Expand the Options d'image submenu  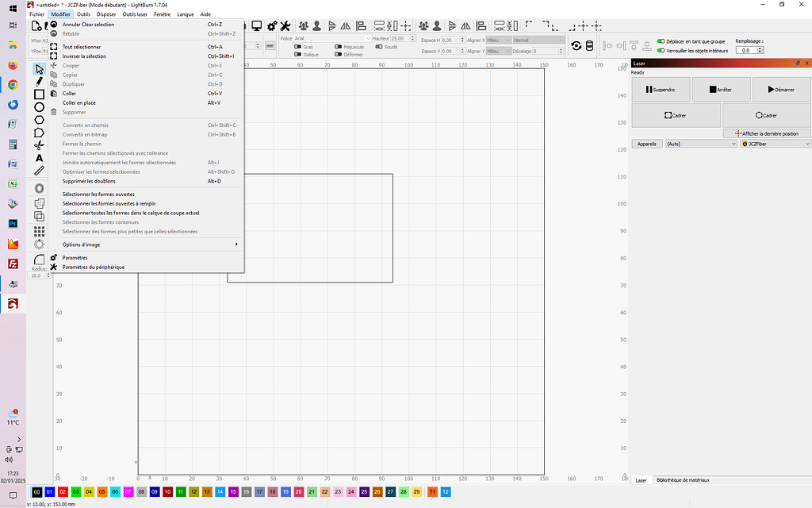pos(147,244)
